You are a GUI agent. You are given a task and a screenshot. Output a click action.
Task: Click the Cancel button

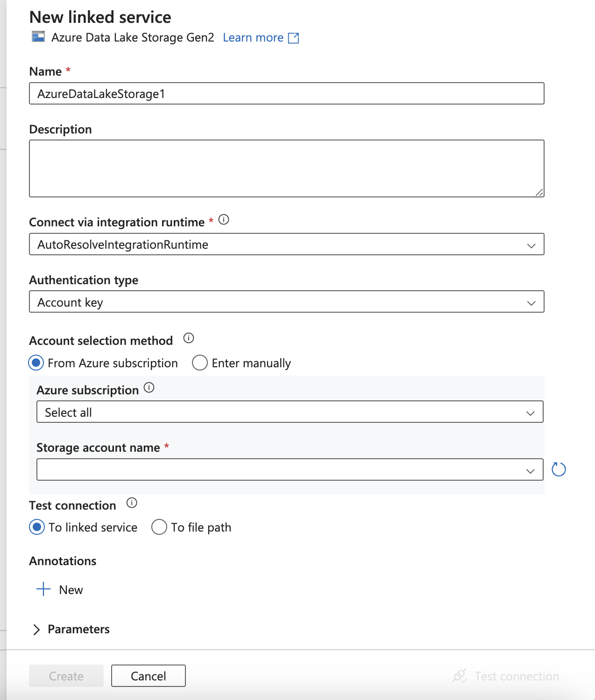148,676
